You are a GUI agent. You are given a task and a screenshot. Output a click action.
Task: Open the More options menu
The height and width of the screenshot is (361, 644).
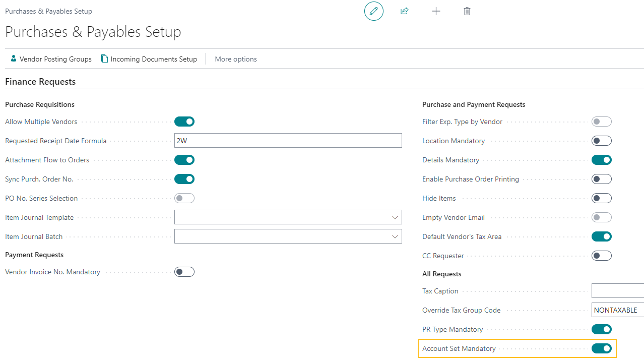coord(235,59)
